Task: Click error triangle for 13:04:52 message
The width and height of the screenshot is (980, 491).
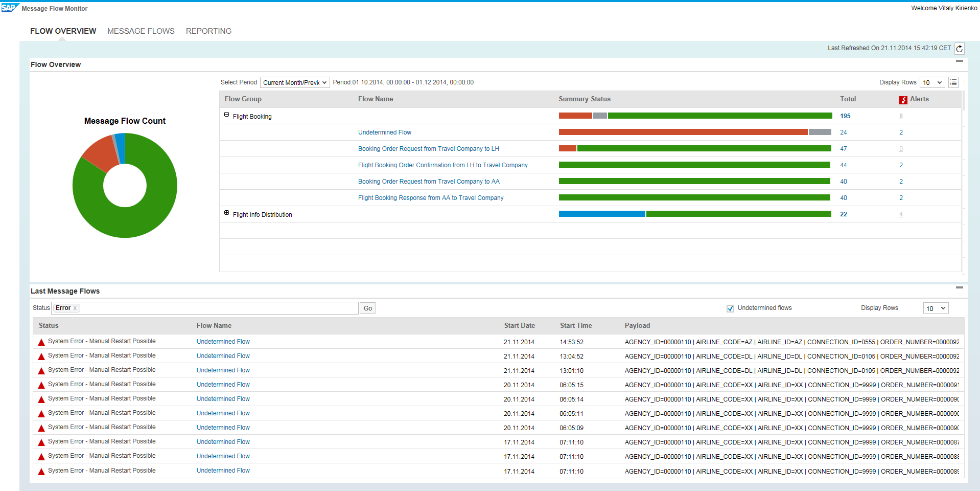Action: 41,356
